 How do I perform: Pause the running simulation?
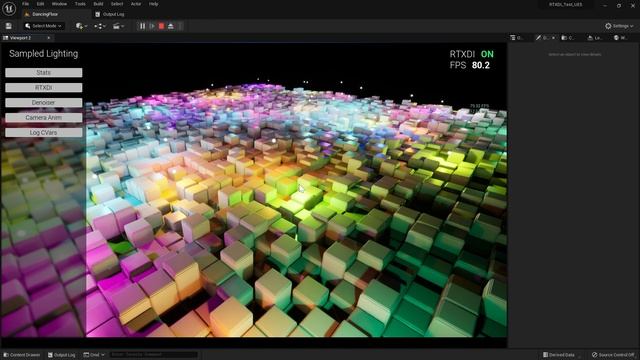(142, 26)
